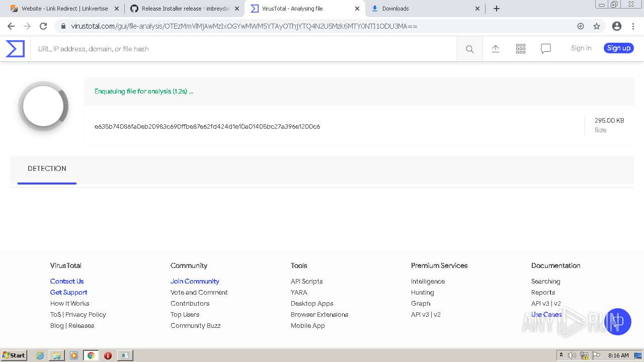Click the Chrome taskbar icon
644x362 pixels.
coord(91,355)
